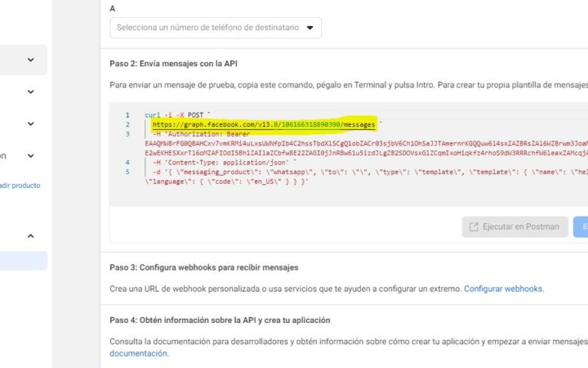588x368 pixels.
Task: Click the "-d" messaging_product payload line
Action: pos(370,172)
